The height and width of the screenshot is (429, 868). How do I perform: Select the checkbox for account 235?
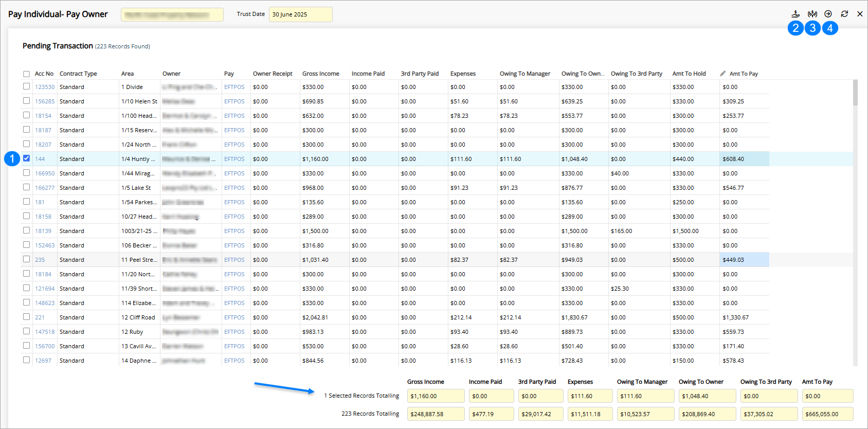point(26,259)
